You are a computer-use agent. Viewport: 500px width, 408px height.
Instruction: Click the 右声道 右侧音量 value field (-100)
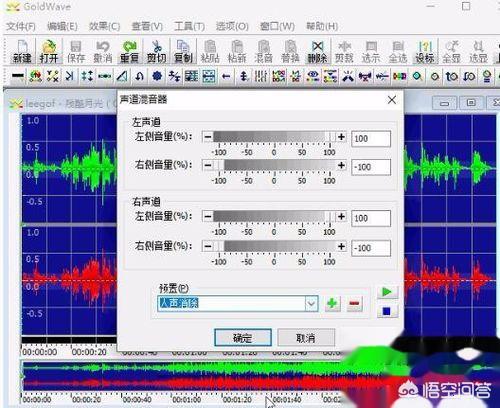click(371, 248)
